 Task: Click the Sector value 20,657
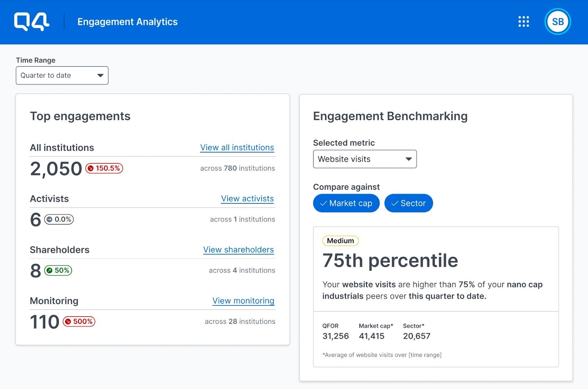tap(416, 336)
